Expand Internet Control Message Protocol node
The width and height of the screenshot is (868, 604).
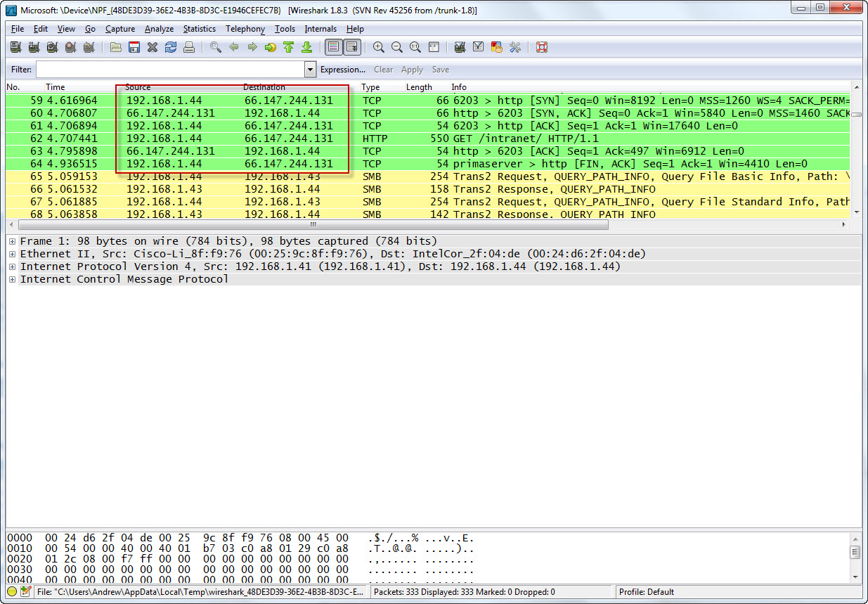coord(13,279)
